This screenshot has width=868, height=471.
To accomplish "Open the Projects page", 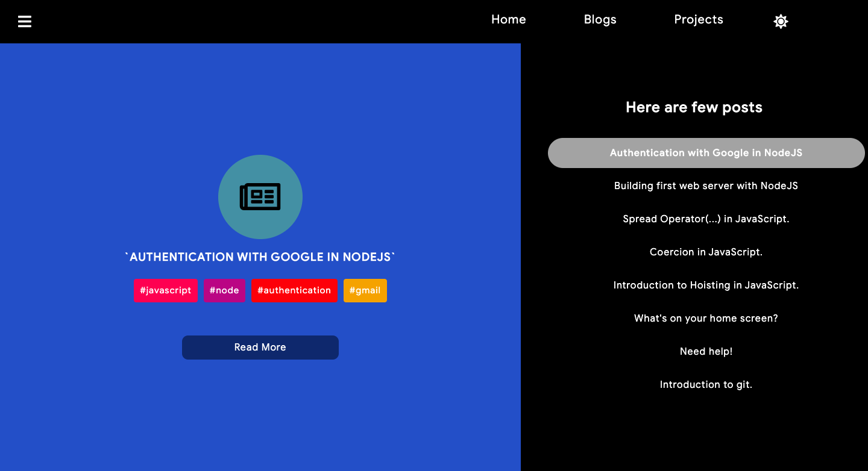I will (x=699, y=19).
